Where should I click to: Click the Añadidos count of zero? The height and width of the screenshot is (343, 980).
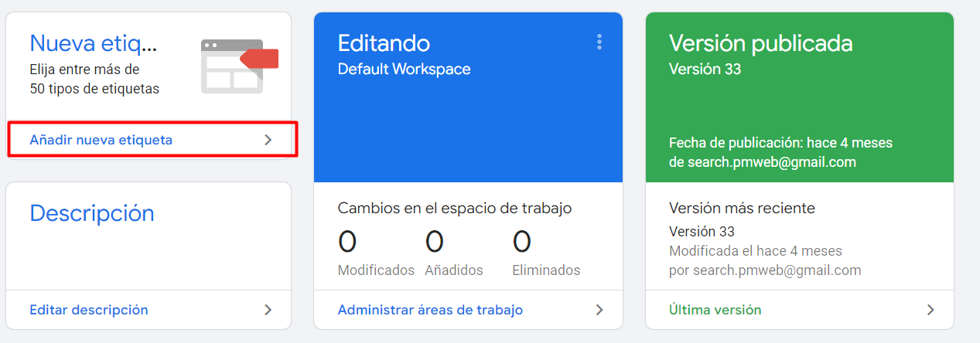(435, 242)
